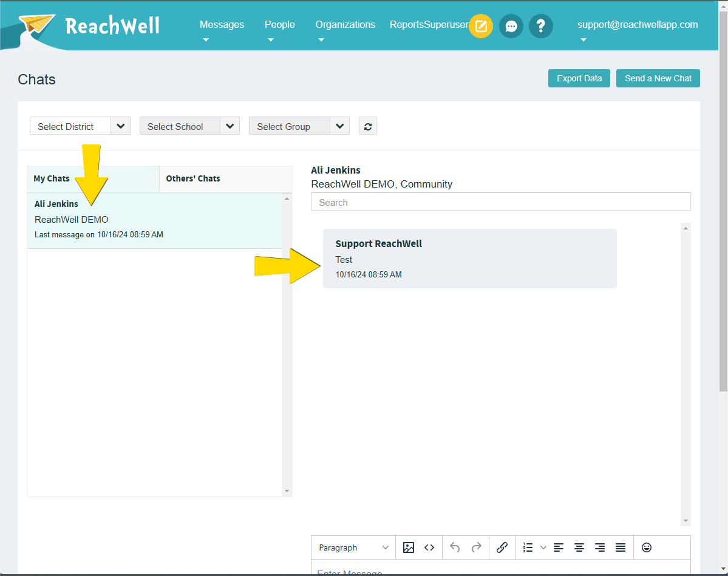
Task: Apply numbered list formatting
Action: click(528, 547)
